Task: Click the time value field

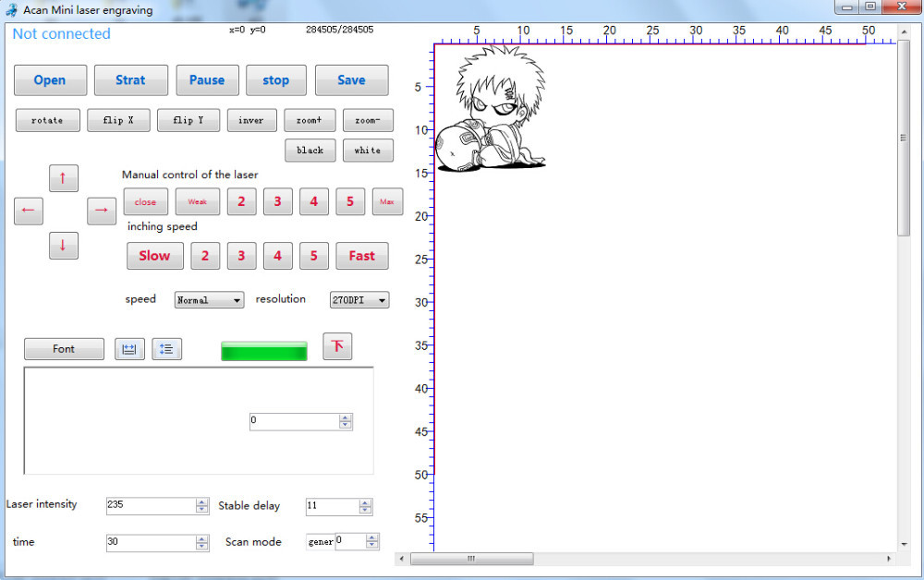Action: 152,542
